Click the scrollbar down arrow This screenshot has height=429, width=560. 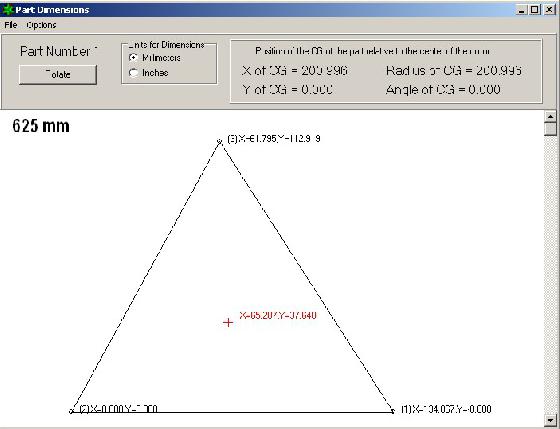pos(550,420)
